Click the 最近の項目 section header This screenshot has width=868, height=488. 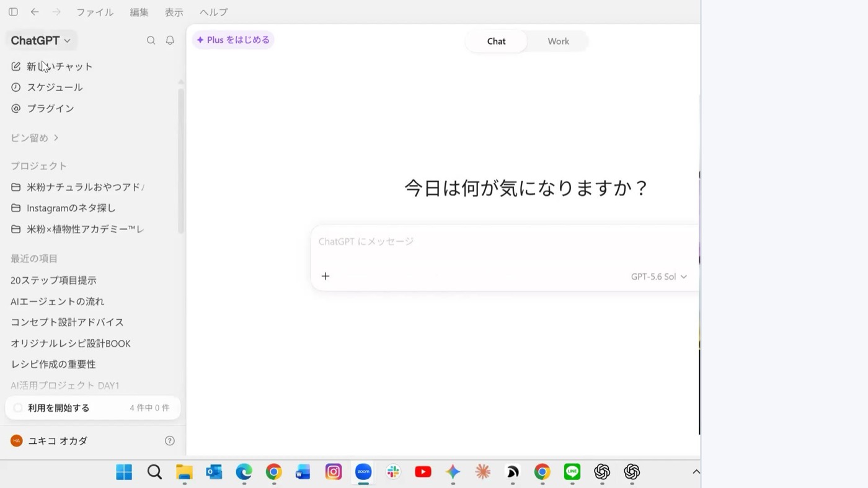point(34,259)
